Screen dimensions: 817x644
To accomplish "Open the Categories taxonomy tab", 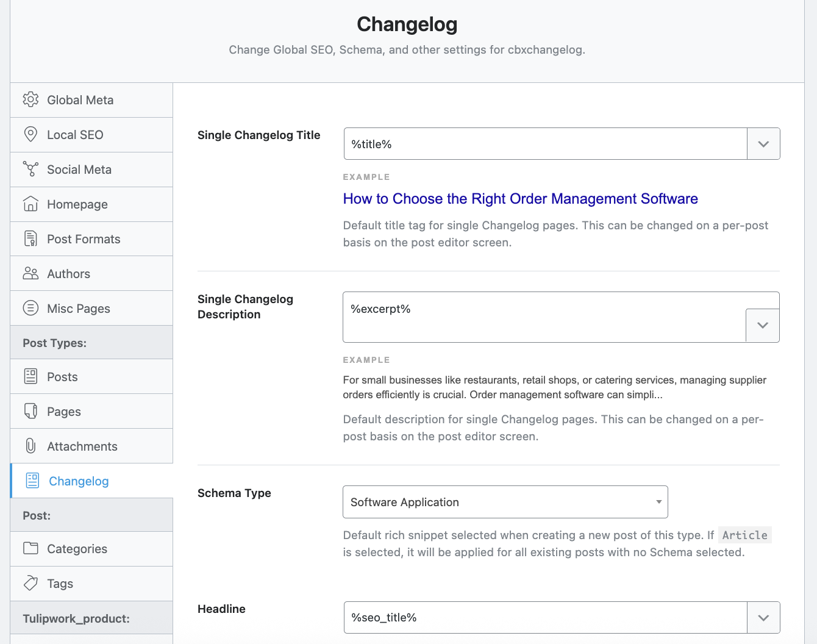I will tap(91, 549).
